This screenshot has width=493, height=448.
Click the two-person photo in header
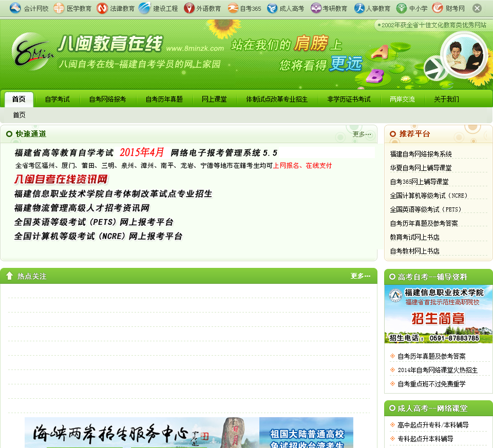click(464, 55)
